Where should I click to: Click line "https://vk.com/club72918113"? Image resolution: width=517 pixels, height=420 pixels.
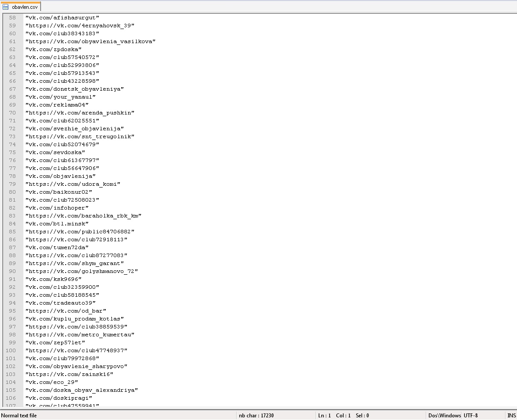(77, 239)
